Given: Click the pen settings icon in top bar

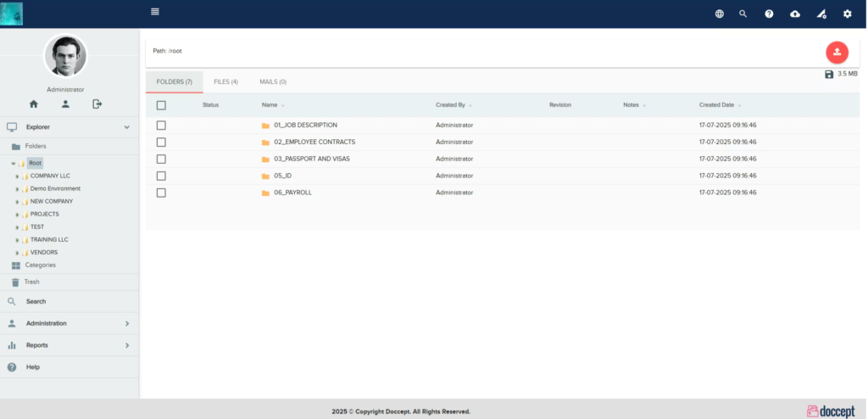Looking at the screenshot, I should (821, 14).
